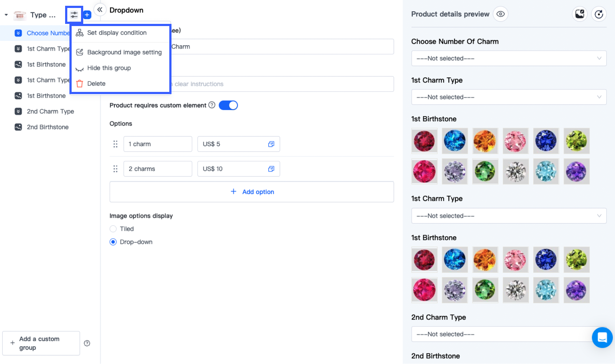Select the Tiled radio button

tap(113, 229)
